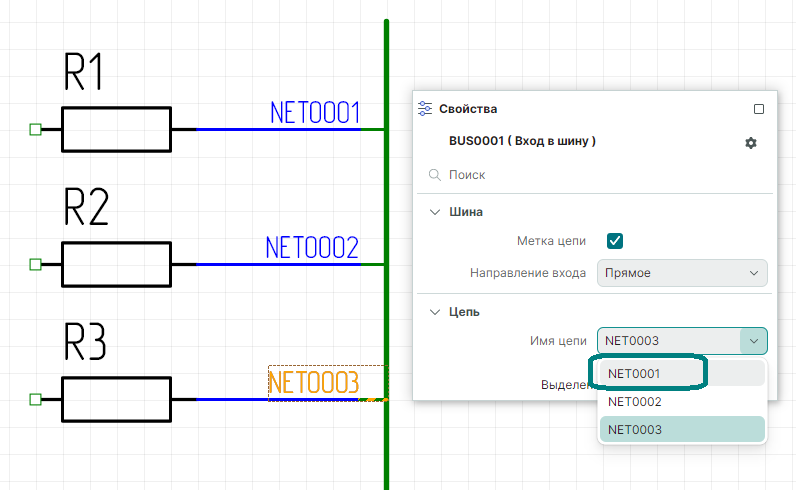Open the Направление входа dropdown
The height and width of the screenshot is (490, 796).
(x=681, y=273)
